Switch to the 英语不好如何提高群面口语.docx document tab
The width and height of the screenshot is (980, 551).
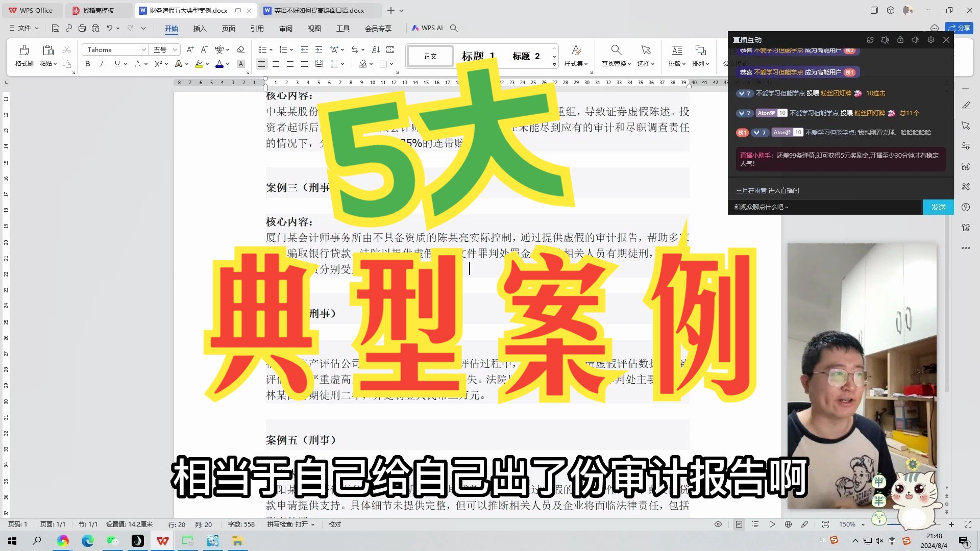click(x=320, y=10)
